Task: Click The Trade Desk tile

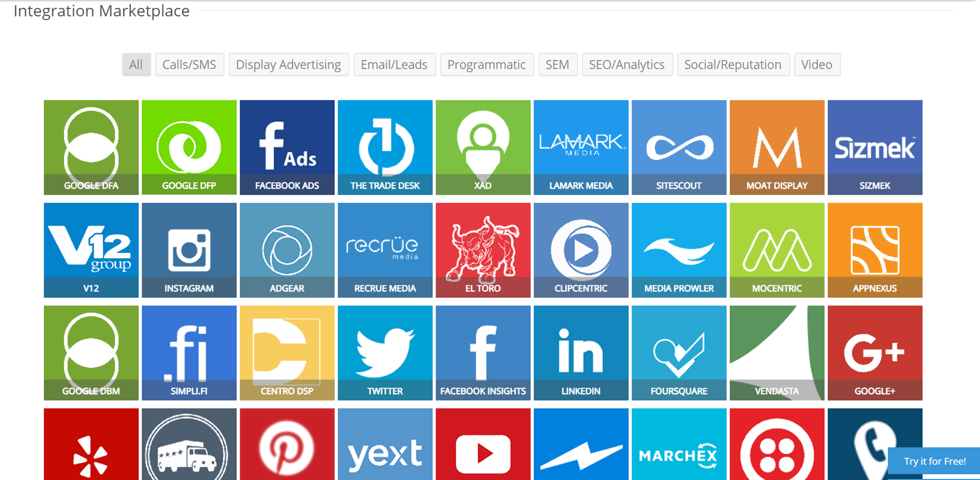Action: tap(385, 147)
